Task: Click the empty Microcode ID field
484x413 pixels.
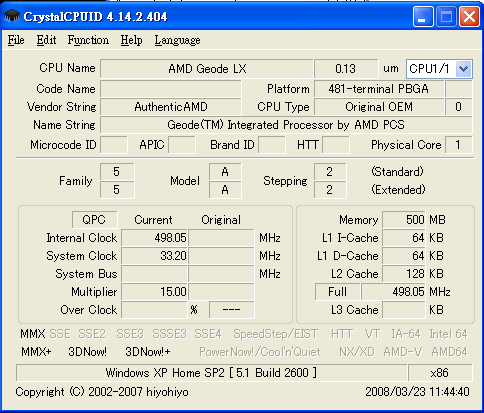Action: 114,145
